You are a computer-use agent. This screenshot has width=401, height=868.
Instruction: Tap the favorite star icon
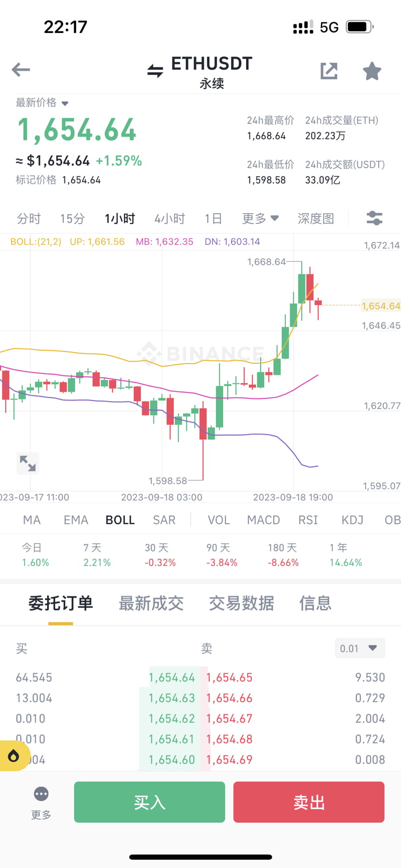372,71
